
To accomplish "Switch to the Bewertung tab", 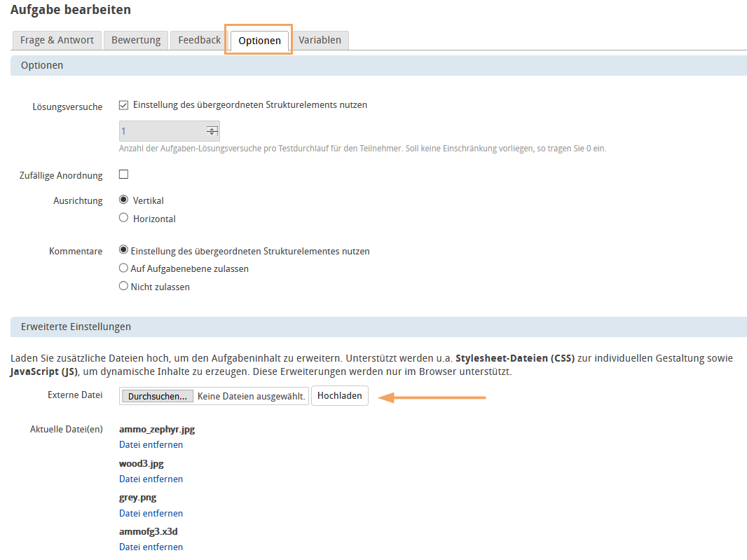I will pos(136,40).
